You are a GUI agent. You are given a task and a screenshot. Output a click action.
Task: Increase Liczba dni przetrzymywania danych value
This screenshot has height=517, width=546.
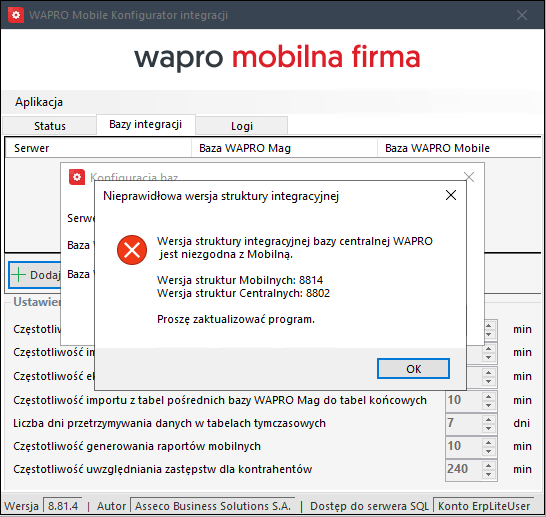click(x=488, y=419)
